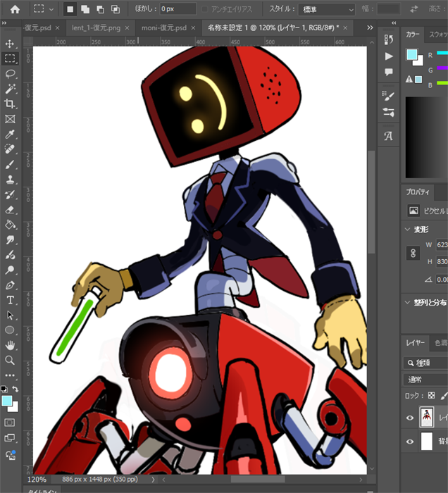
Task: Open the status bar info arrow menu
Action: pos(153,480)
